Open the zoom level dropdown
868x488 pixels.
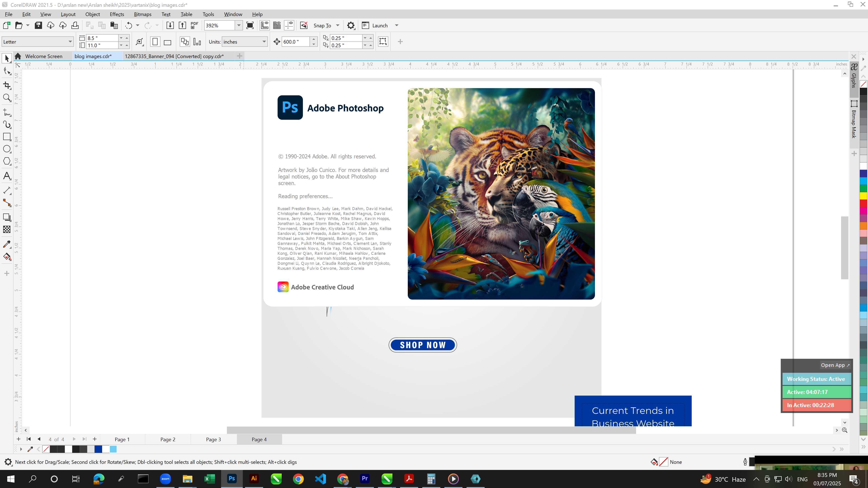[x=238, y=25]
